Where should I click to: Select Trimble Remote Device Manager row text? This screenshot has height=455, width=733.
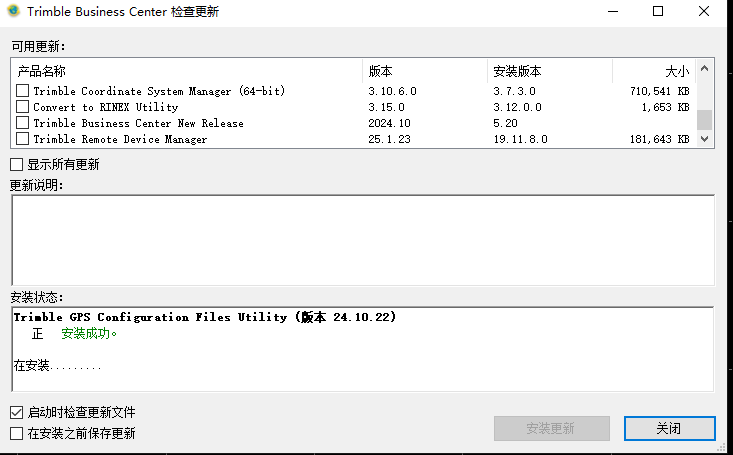[x=120, y=139]
